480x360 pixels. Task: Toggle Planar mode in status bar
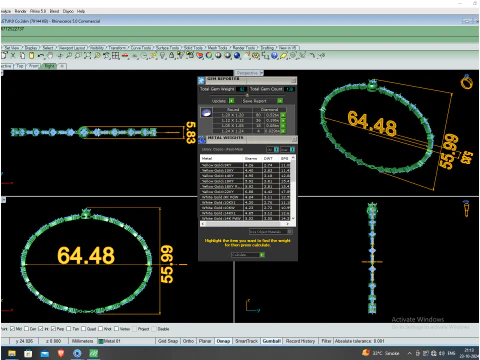pos(205,341)
